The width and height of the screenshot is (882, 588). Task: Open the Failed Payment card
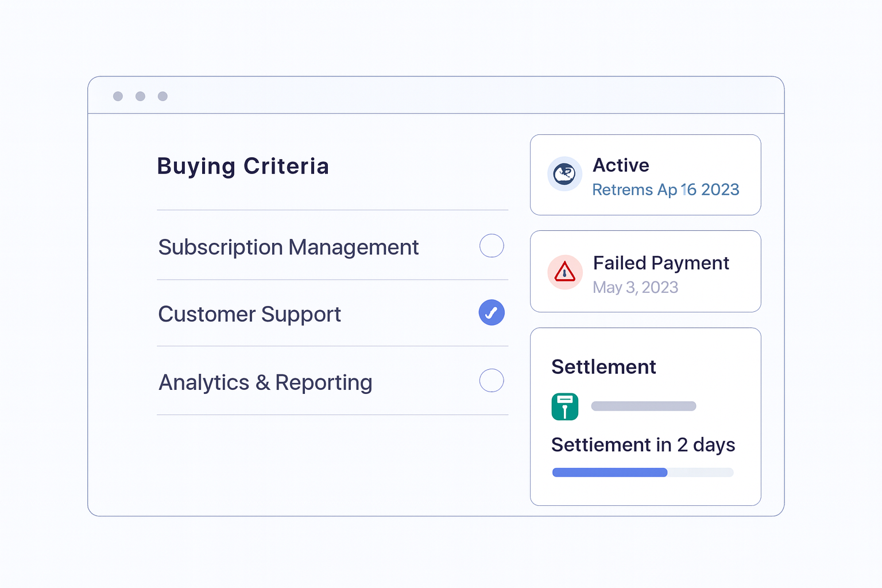point(645,272)
